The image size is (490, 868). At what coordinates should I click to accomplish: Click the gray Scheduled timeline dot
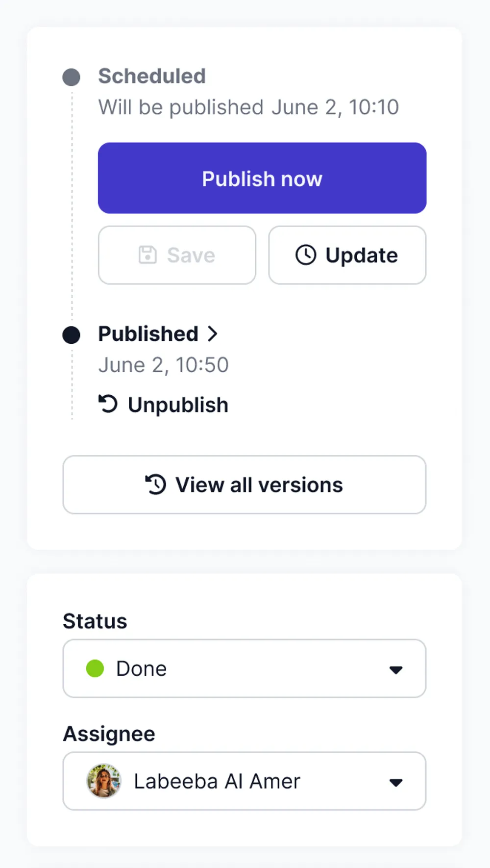coord(72,77)
